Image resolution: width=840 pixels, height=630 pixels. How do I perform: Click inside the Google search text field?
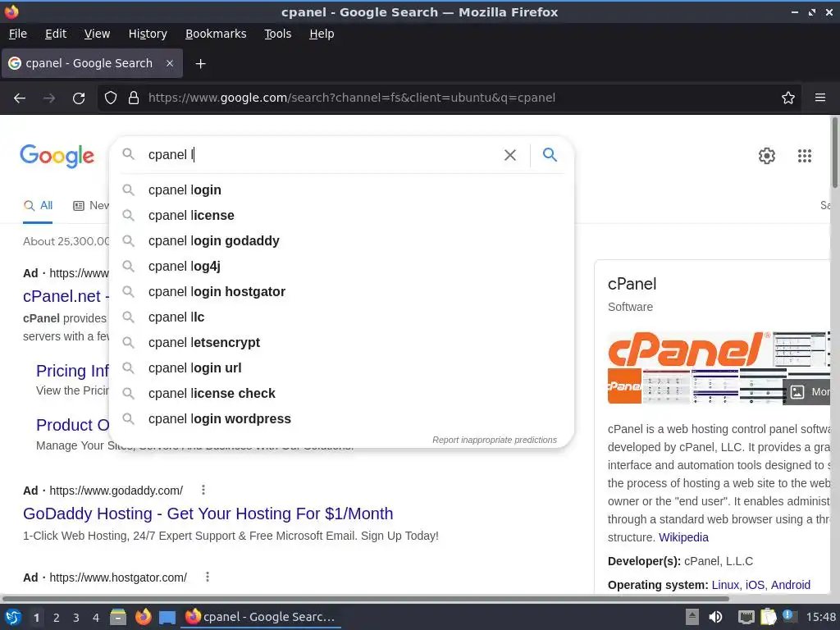coord(322,155)
